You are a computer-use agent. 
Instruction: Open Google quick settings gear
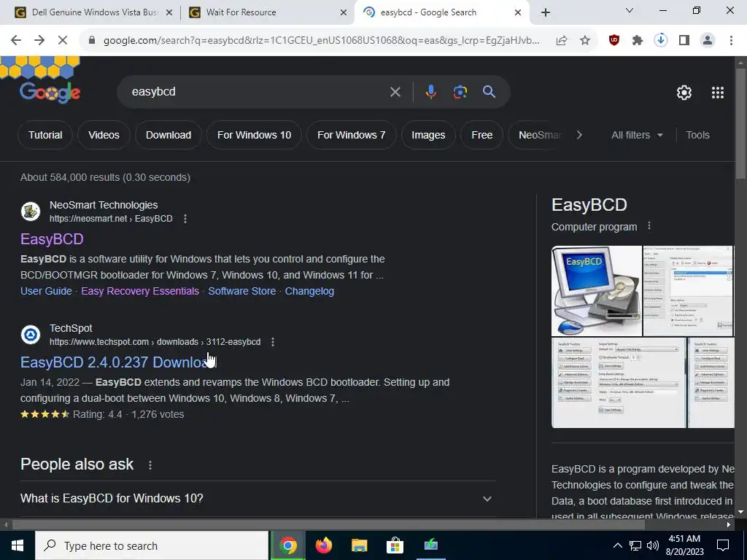tap(684, 93)
